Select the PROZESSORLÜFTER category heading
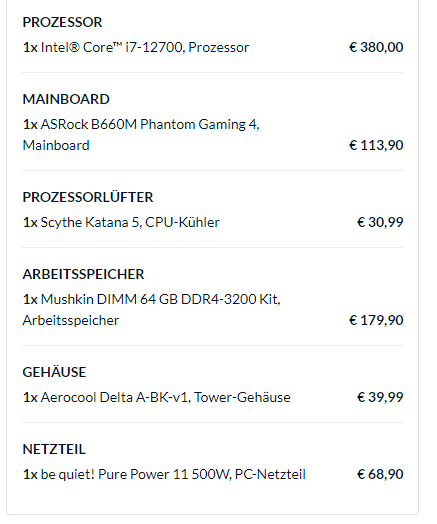 pos(88,197)
